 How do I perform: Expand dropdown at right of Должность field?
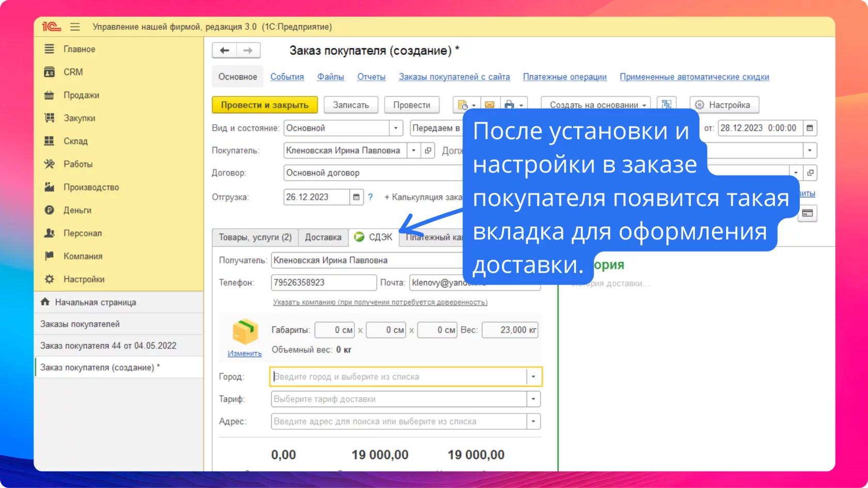pyautogui.click(x=810, y=150)
